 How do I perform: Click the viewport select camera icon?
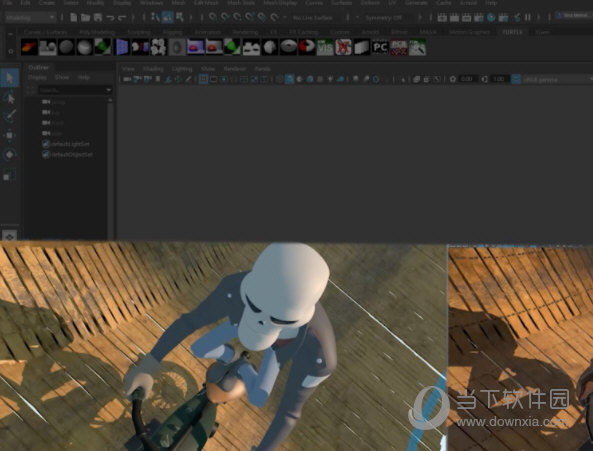tap(127, 79)
